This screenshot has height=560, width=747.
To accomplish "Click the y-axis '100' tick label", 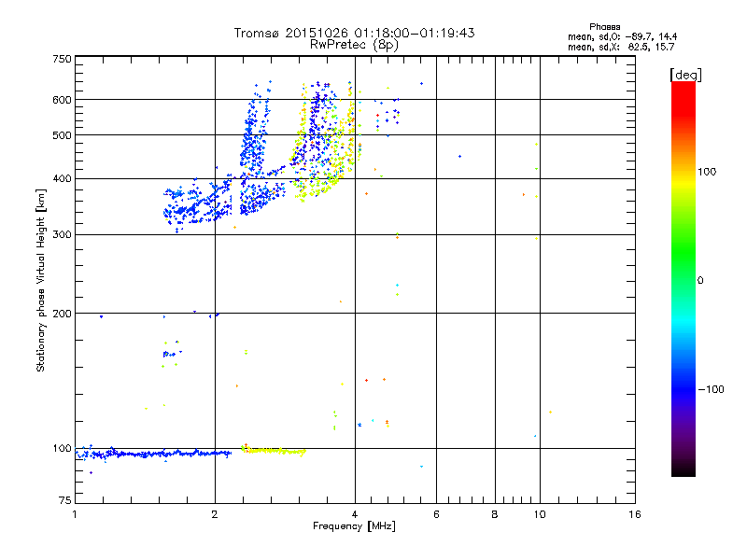I will pyautogui.click(x=62, y=449).
